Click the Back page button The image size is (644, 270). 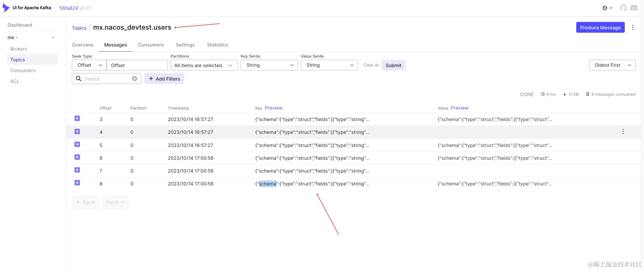point(85,202)
